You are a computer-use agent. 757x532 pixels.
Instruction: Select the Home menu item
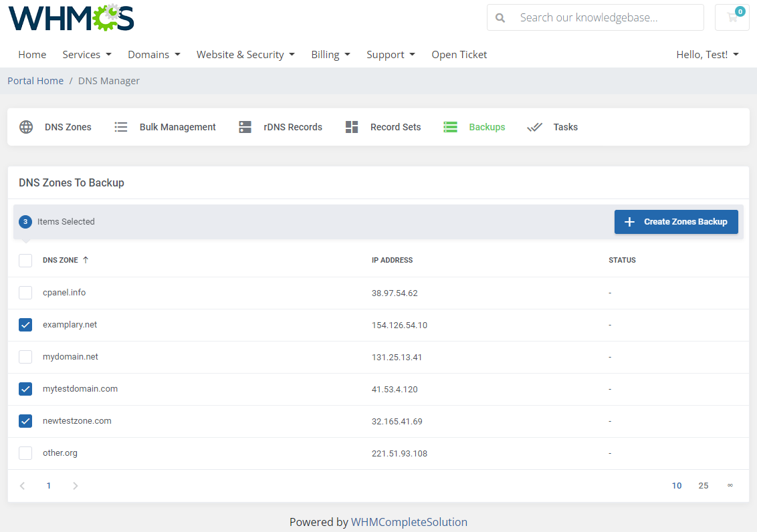[32, 54]
